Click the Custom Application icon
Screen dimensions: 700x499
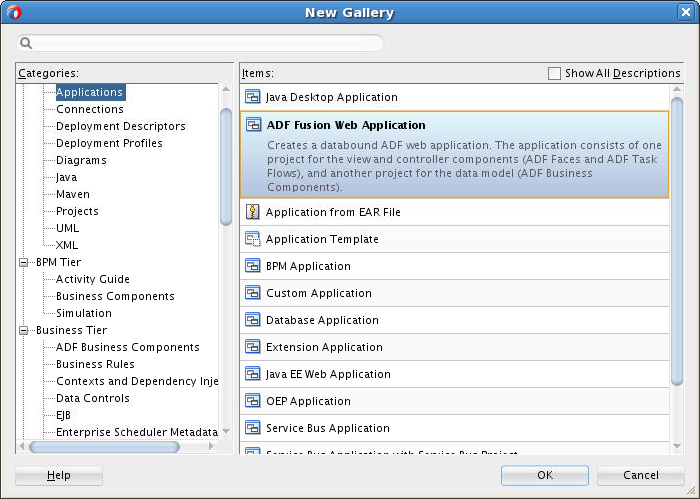(x=253, y=293)
